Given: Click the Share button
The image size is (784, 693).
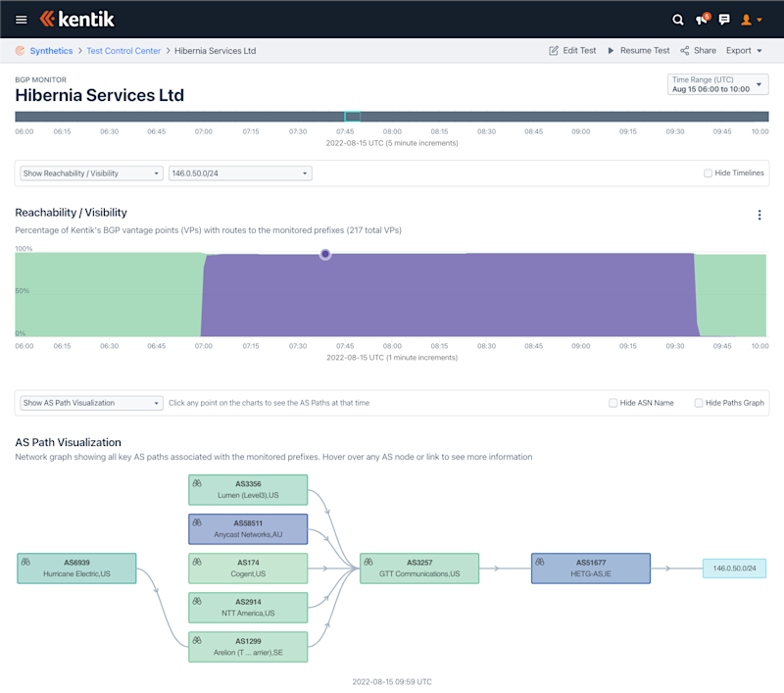Looking at the screenshot, I should coord(698,51).
